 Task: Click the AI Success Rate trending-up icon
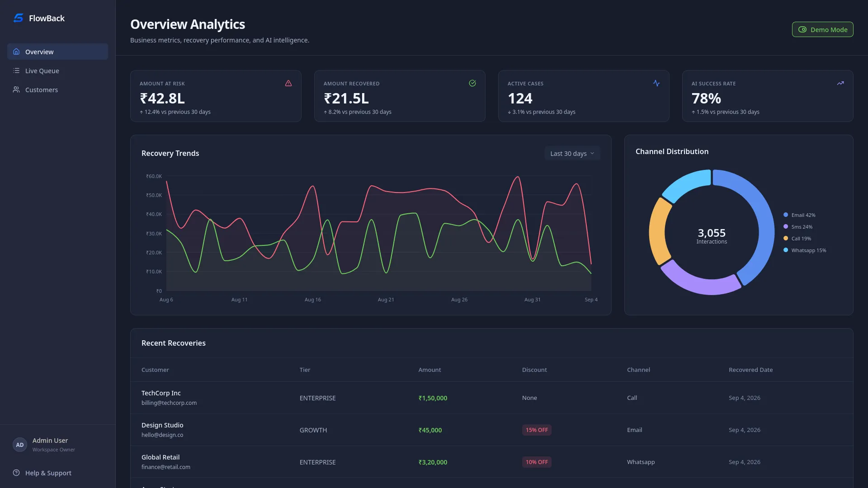pos(840,83)
